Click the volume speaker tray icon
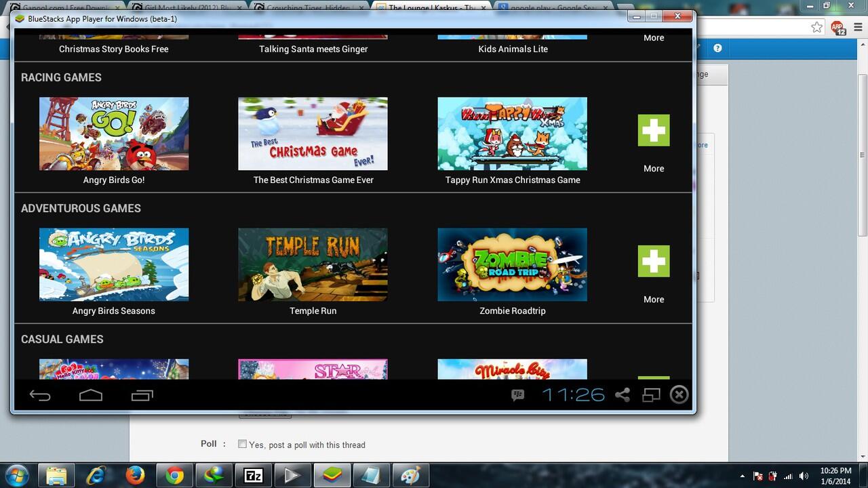This screenshot has height=488, width=868. click(804, 476)
